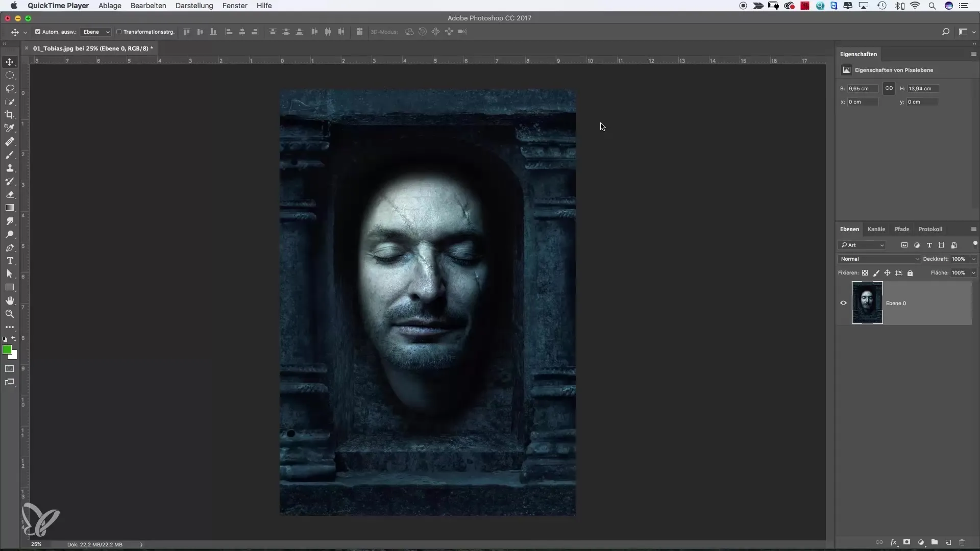Select the Eyedropper tool
The height and width of the screenshot is (551, 980).
click(x=10, y=128)
